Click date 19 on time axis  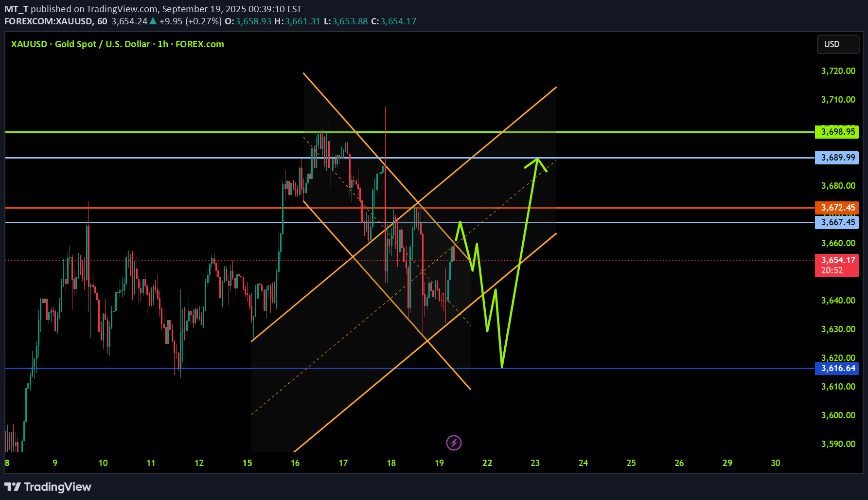439,463
